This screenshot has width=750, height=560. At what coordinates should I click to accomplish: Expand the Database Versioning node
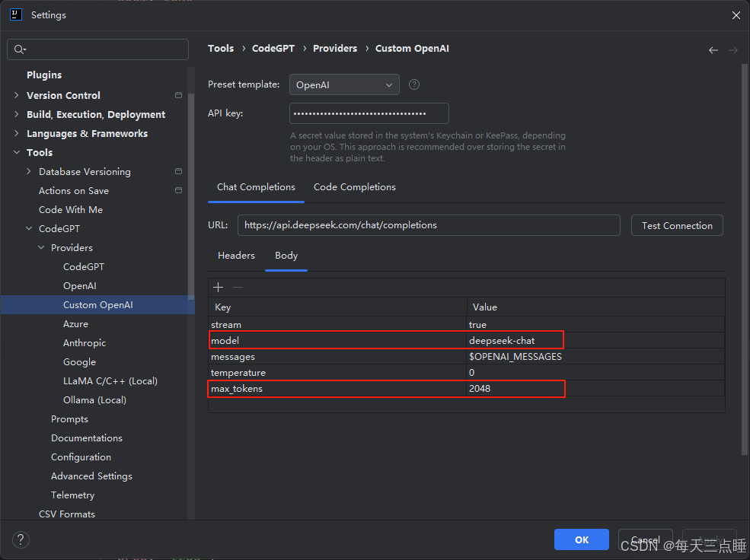click(29, 171)
